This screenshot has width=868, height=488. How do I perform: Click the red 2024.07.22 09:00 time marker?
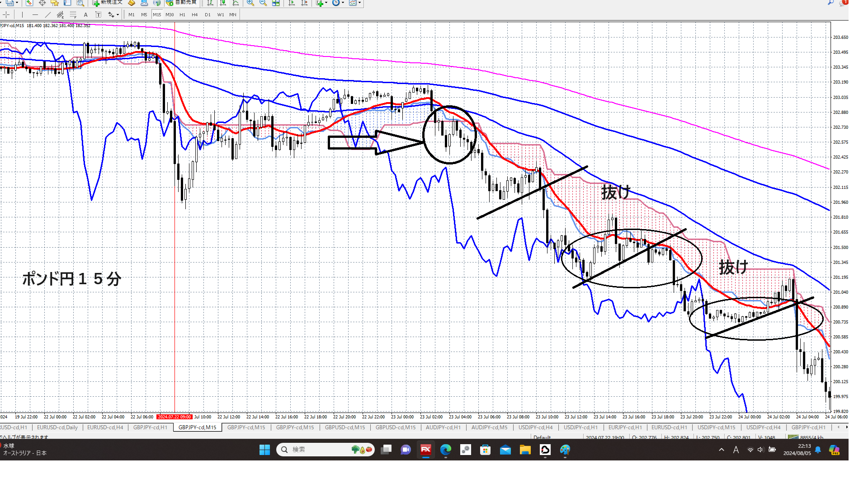pyautogui.click(x=175, y=417)
